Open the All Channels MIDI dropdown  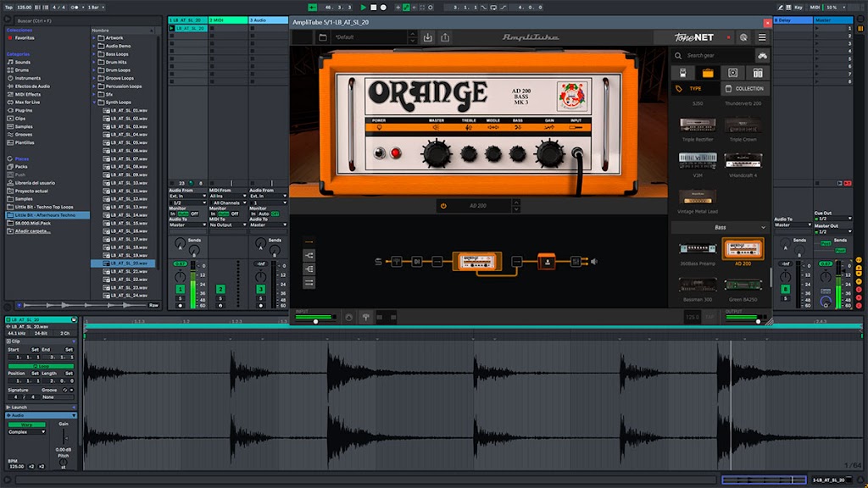click(x=227, y=202)
